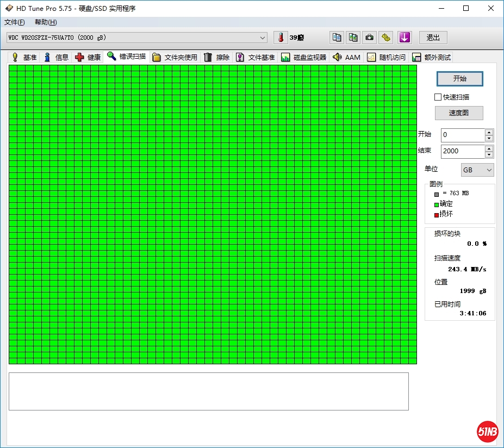Image resolution: width=504 pixels, height=448 pixels.
Task: Open the 帮助(H) menu
Action: 46,22
